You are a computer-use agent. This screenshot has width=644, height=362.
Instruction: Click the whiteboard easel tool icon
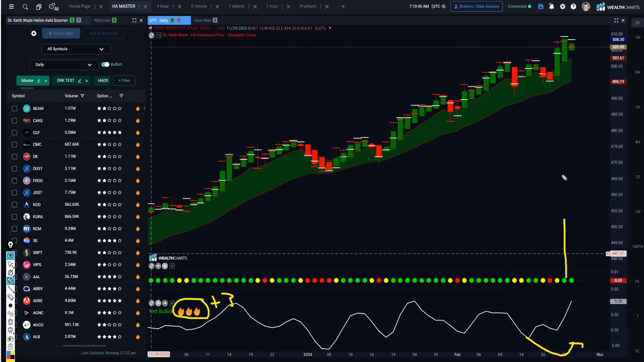(x=10, y=330)
